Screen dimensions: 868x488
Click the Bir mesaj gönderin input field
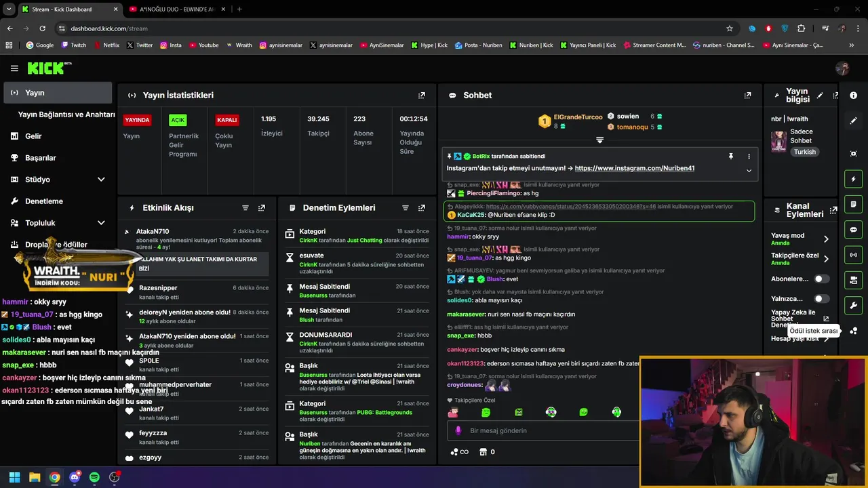coord(542,430)
